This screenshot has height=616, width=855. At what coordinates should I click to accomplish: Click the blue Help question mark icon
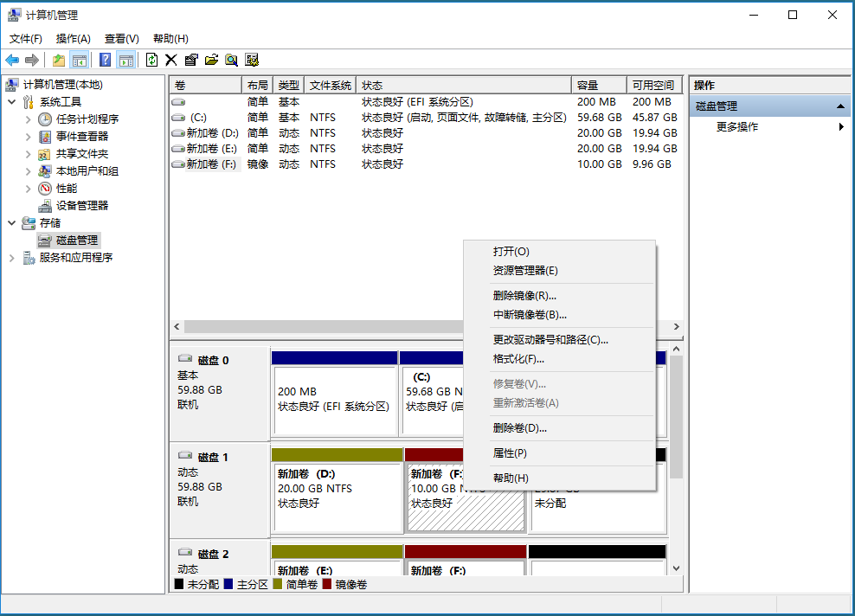pyautogui.click(x=105, y=60)
